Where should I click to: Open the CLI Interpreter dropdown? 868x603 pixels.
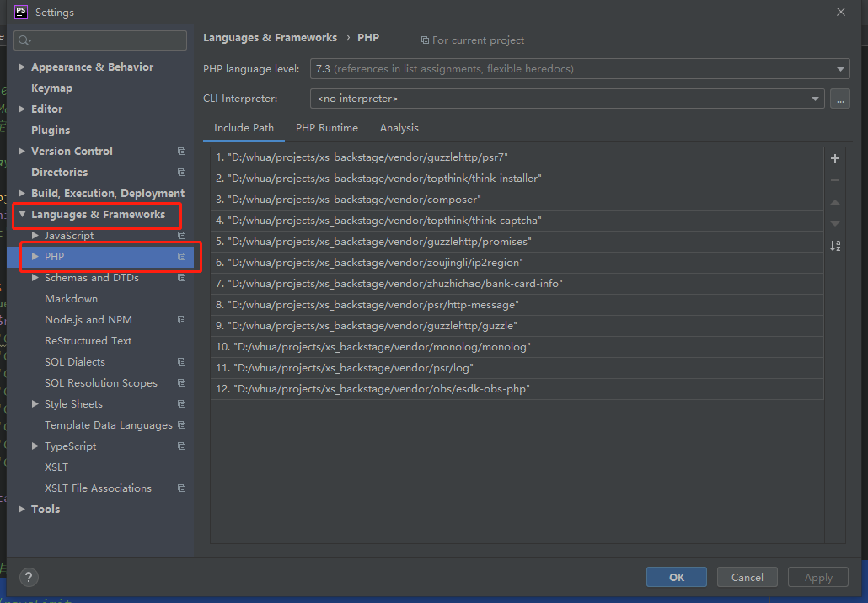814,99
